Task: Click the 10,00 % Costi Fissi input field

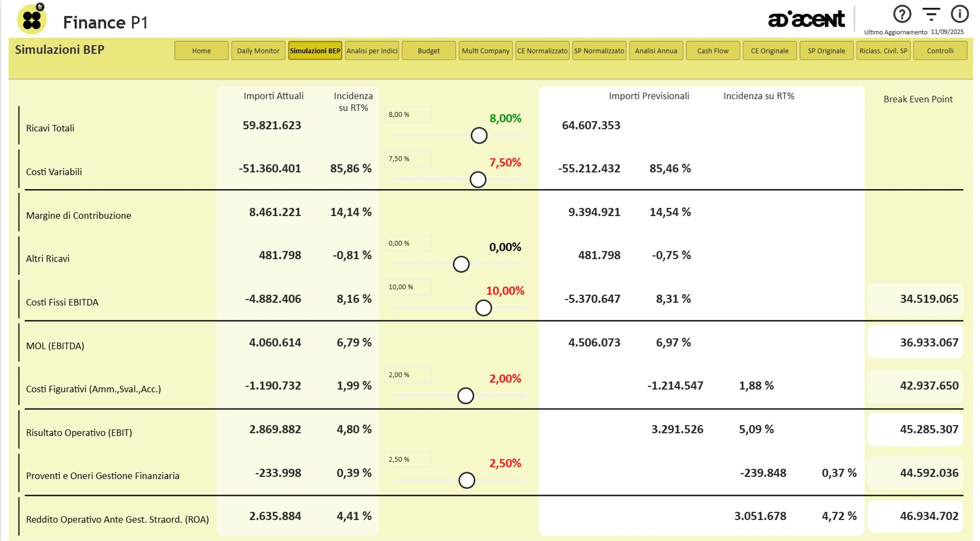Action: (x=407, y=287)
